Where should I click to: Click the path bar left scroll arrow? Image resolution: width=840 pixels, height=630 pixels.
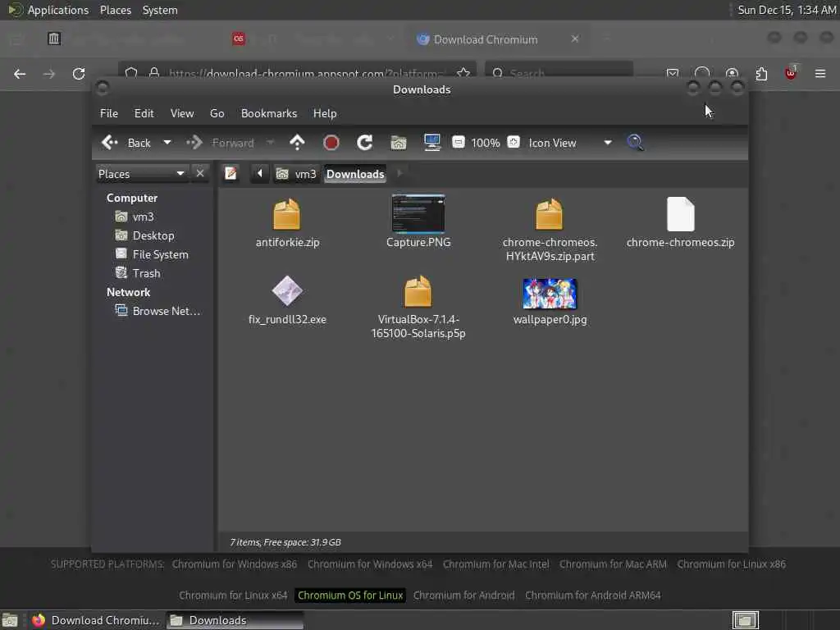click(260, 174)
